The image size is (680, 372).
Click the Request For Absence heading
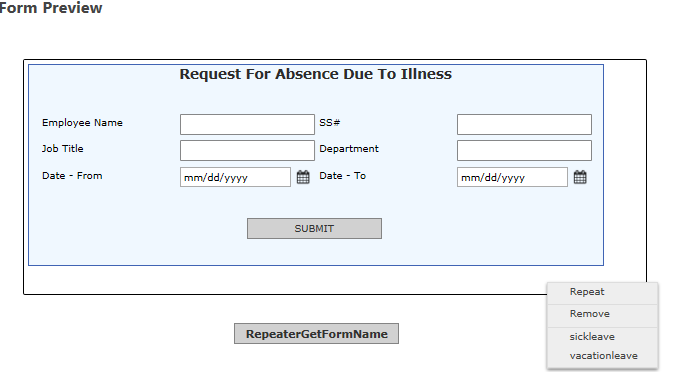click(x=316, y=74)
